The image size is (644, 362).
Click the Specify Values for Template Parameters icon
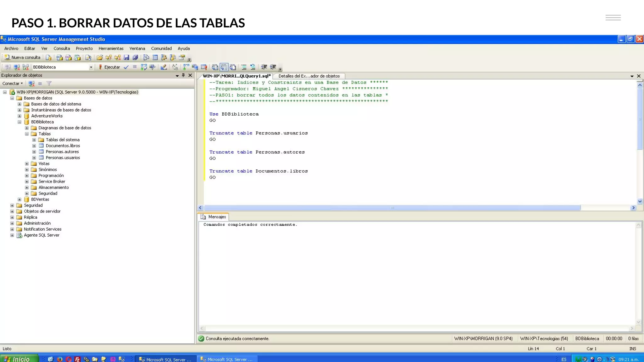pos(175,67)
